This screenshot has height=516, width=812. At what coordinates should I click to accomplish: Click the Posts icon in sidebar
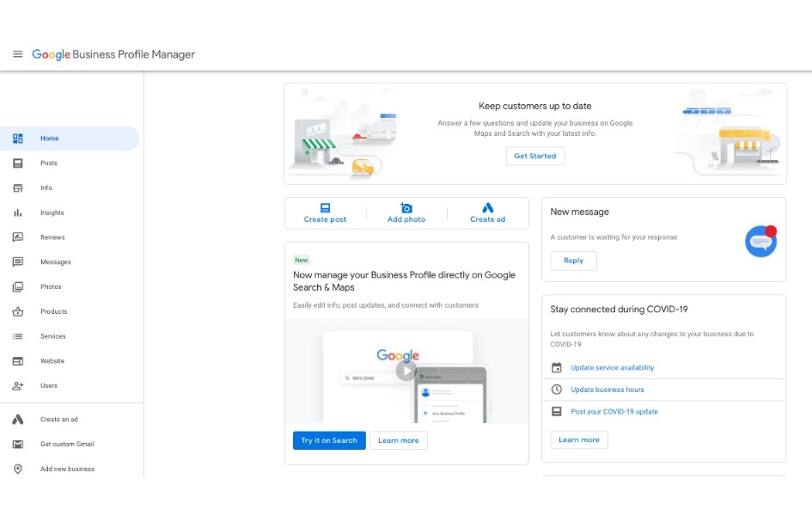click(x=17, y=163)
